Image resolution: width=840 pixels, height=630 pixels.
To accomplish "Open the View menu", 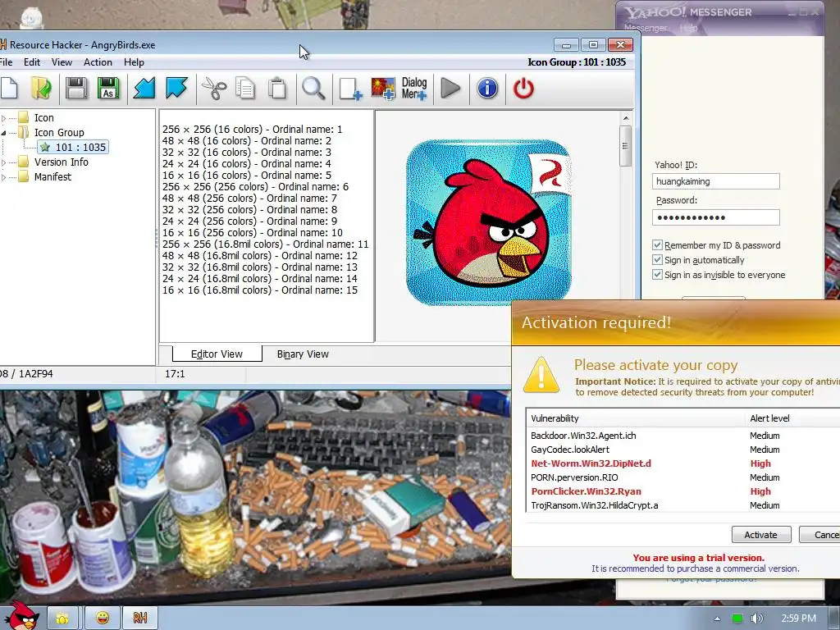I will [x=62, y=62].
